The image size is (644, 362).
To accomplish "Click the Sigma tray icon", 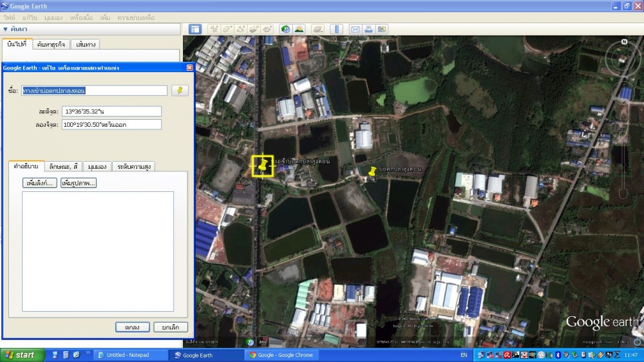I will pyautogui.click(x=617, y=355).
